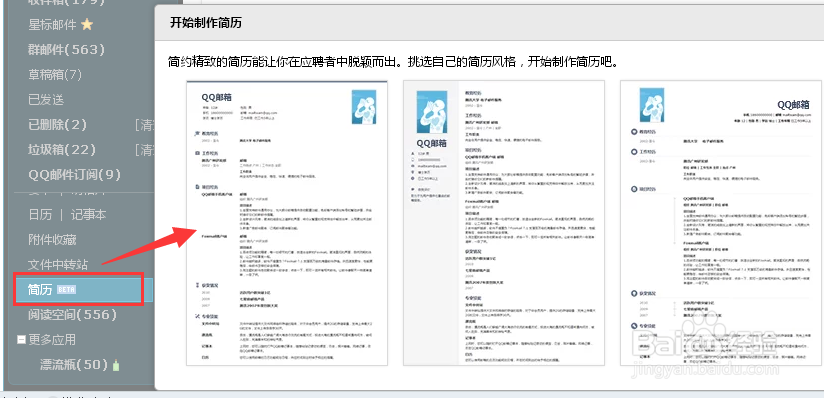
Task: Open 阅读空间(556) reading space
Action: (x=72, y=314)
